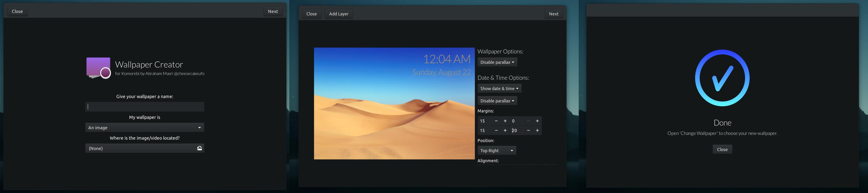Decrease the lower-left margin value 15
This screenshot has width=868, height=193.
(496, 131)
